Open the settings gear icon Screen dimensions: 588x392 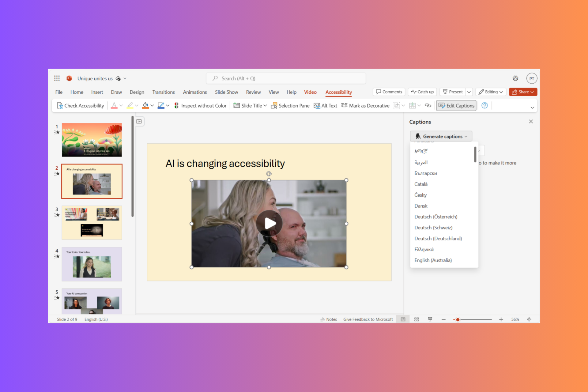pos(515,78)
